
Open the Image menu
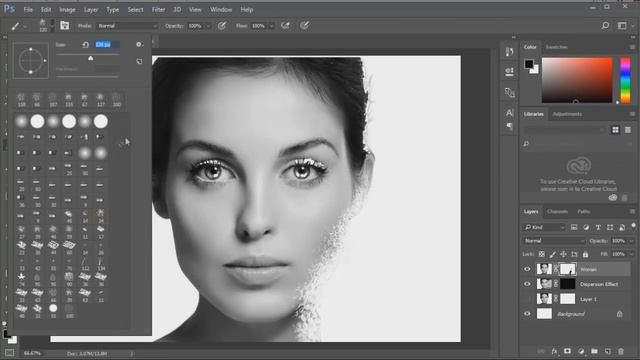coord(67,9)
